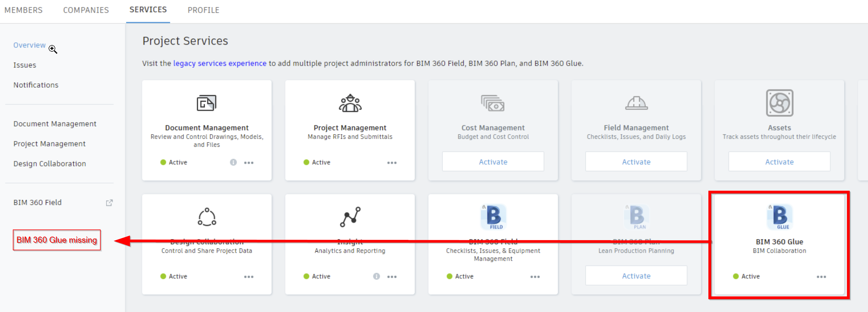Viewport: 868px width, 312px height.
Task: Click the BIM 360 Field logo icon
Action: pyautogui.click(x=493, y=217)
